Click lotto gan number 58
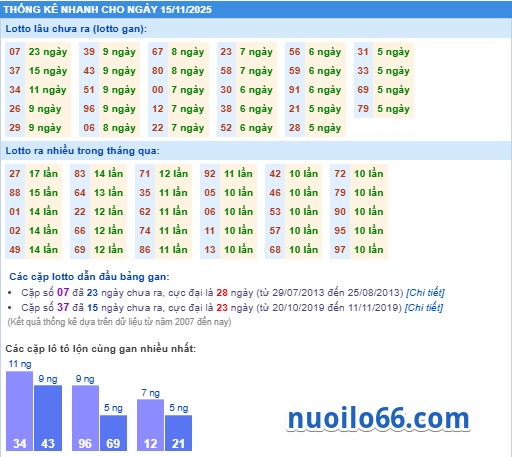Viewport: 512px width, 457px height. (x=226, y=71)
